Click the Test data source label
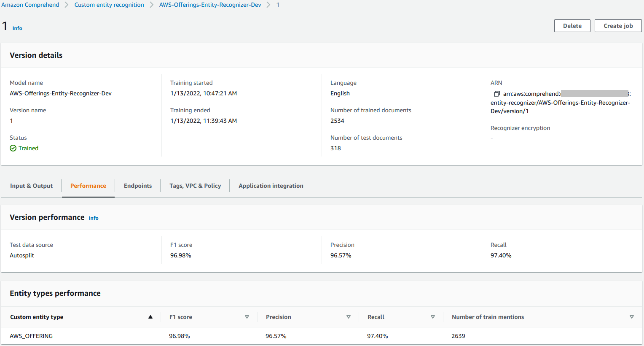The width and height of the screenshot is (644, 346). click(x=31, y=245)
